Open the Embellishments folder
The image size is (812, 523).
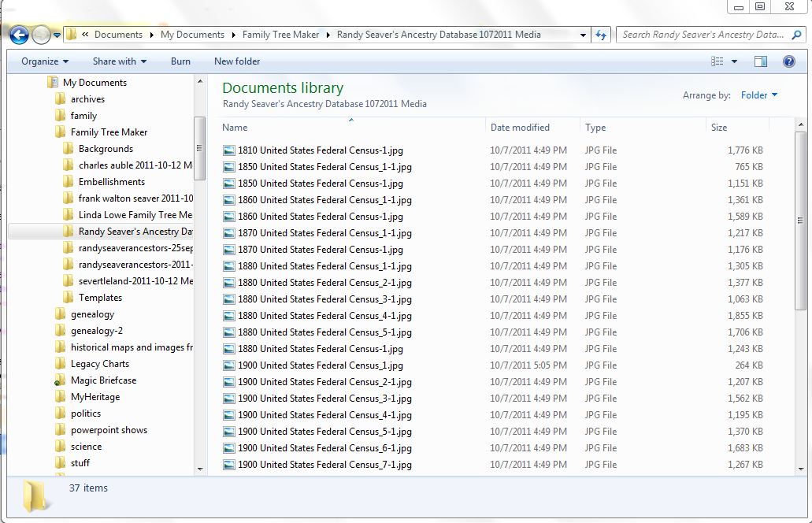111,182
